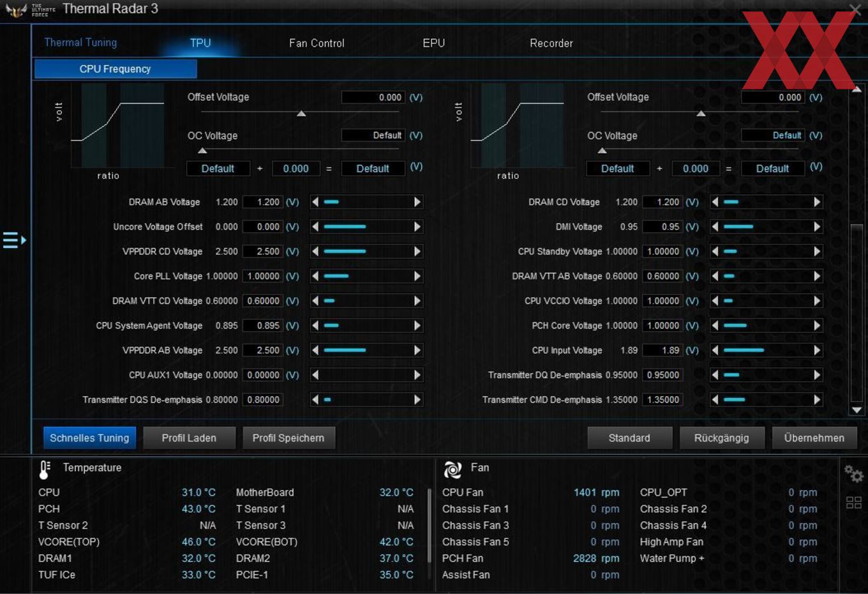This screenshot has width=868, height=594.
Task: Click the DRAM AB Voltage value field
Action: [x=263, y=202]
